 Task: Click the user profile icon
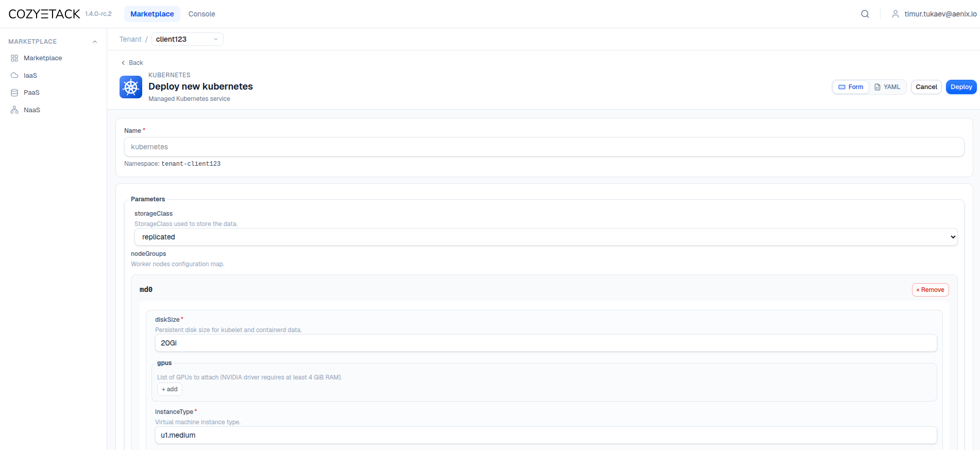(x=895, y=14)
